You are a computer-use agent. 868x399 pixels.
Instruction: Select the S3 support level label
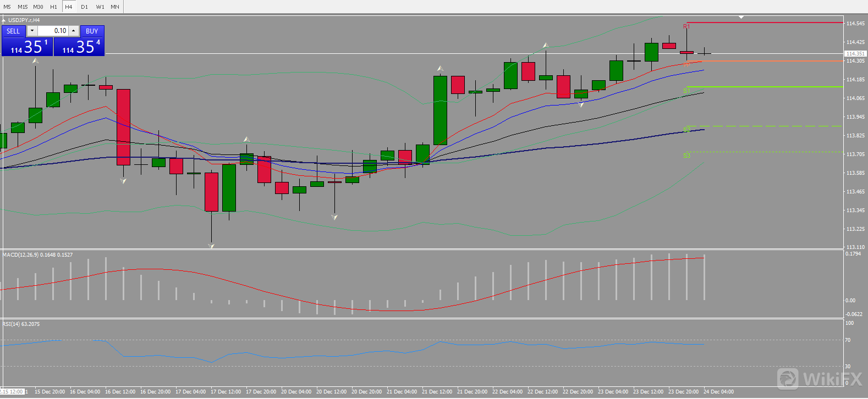686,156
